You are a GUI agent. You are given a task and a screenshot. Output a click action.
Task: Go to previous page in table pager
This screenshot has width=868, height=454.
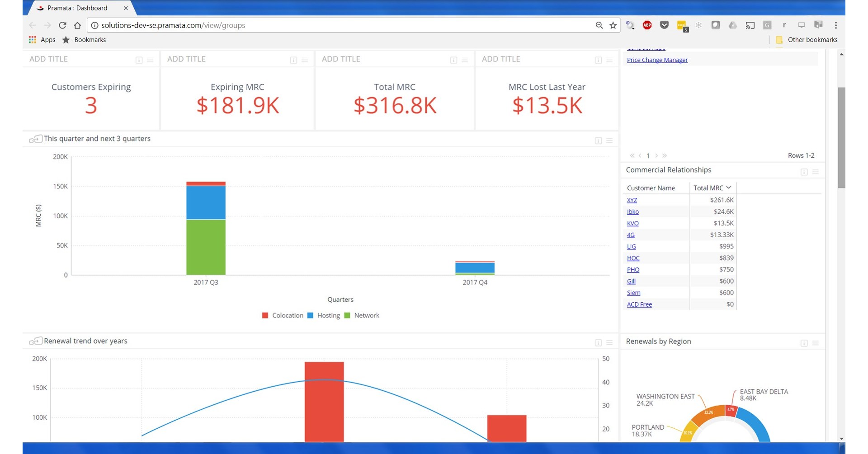point(640,156)
